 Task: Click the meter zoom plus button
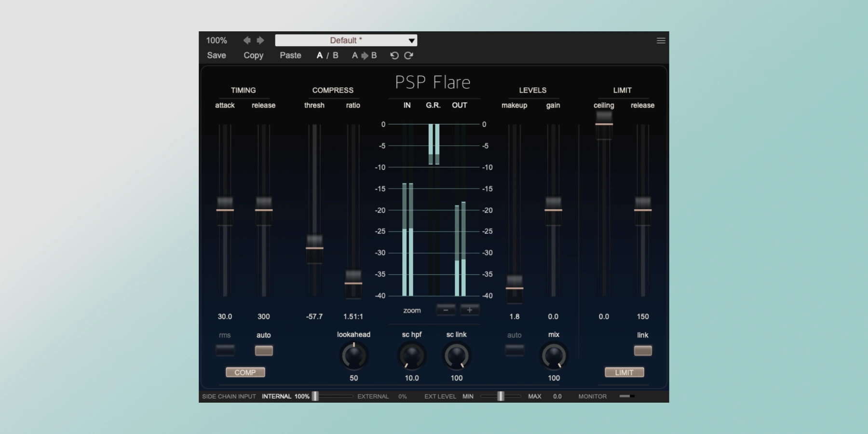[469, 310]
